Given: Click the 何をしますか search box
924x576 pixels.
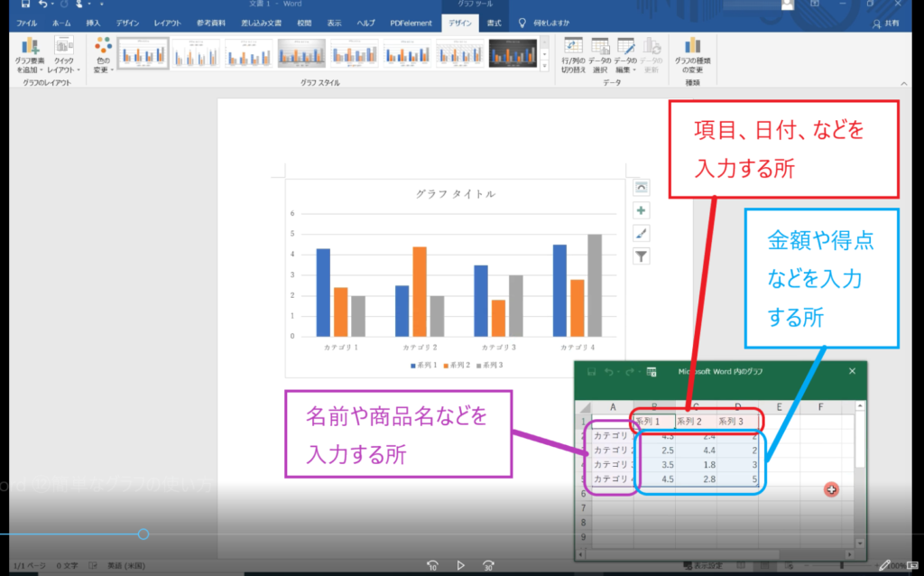Looking at the screenshot, I should click(x=545, y=23).
